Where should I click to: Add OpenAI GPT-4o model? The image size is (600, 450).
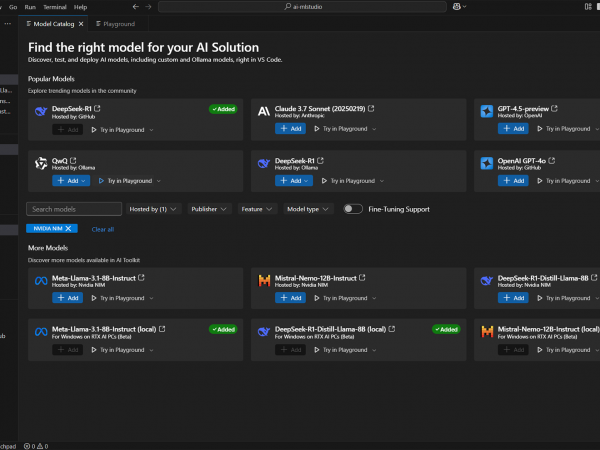pos(513,181)
